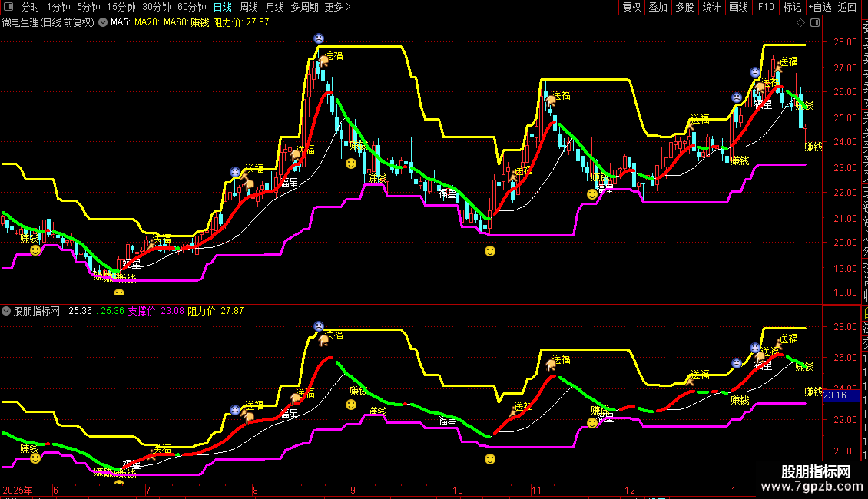Select the 15分钟 timeframe
This screenshot has height=499, width=868.
121,7
